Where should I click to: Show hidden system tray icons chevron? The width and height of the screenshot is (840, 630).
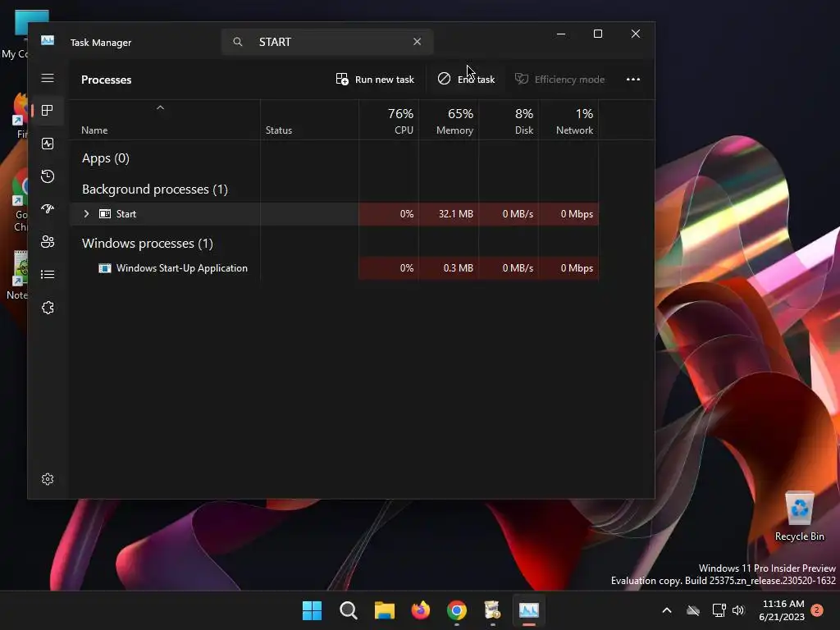(667, 610)
